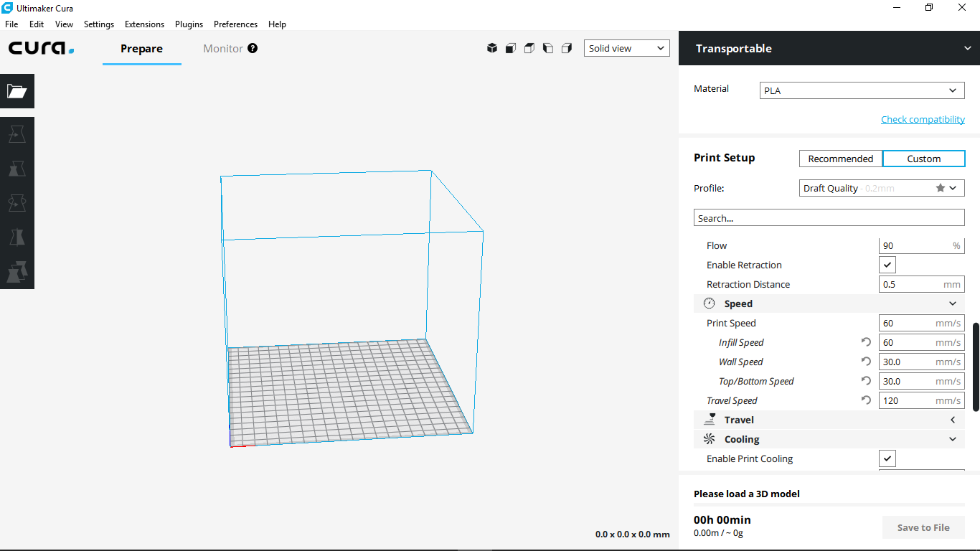Reset Wall Speed value with revert icon
980x551 pixels.
[x=866, y=362]
